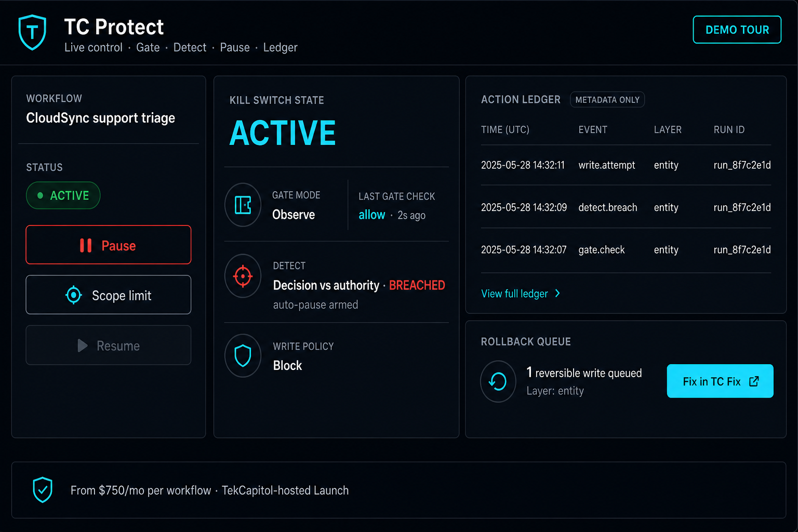The height and width of the screenshot is (532, 798).
Task: Click the CloudSync support triage workflow name
Action: [100, 118]
